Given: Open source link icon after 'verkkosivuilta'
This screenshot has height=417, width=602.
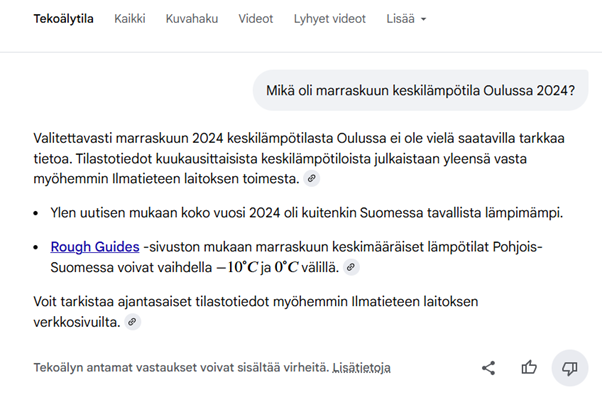Looking at the screenshot, I should (133, 322).
